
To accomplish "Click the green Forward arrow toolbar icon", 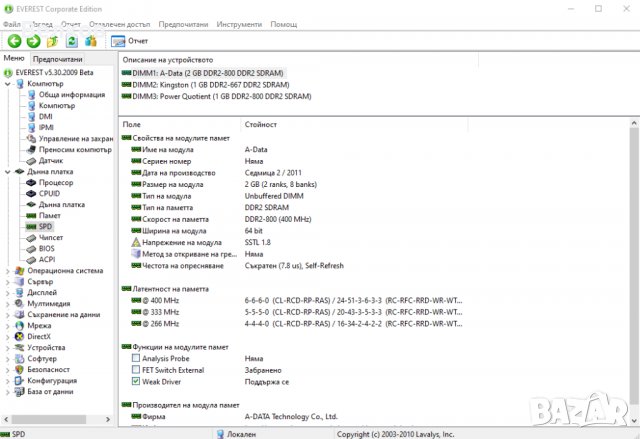I will [33, 41].
